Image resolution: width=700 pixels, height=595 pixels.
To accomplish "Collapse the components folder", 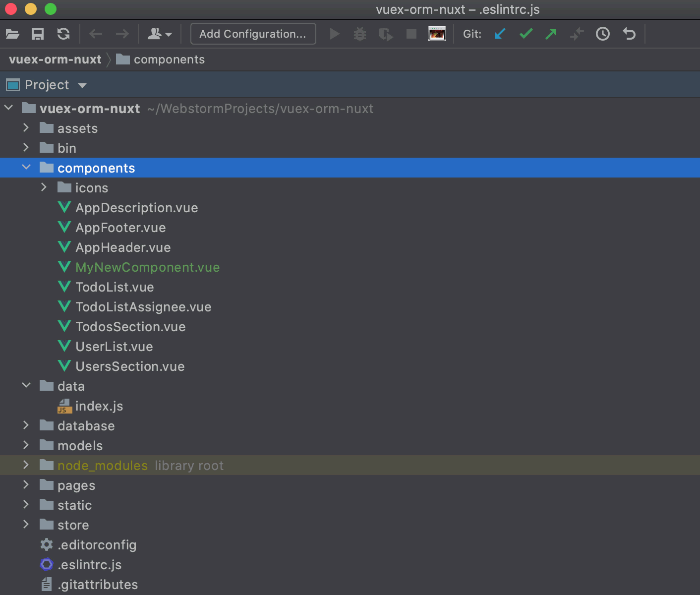I will (x=26, y=168).
